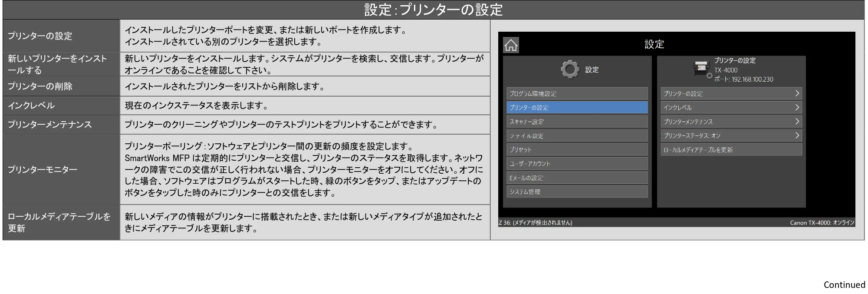Click 'Canon TX-4000: オンライン' status text
The height and width of the screenshot is (294, 868).
tap(822, 223)
